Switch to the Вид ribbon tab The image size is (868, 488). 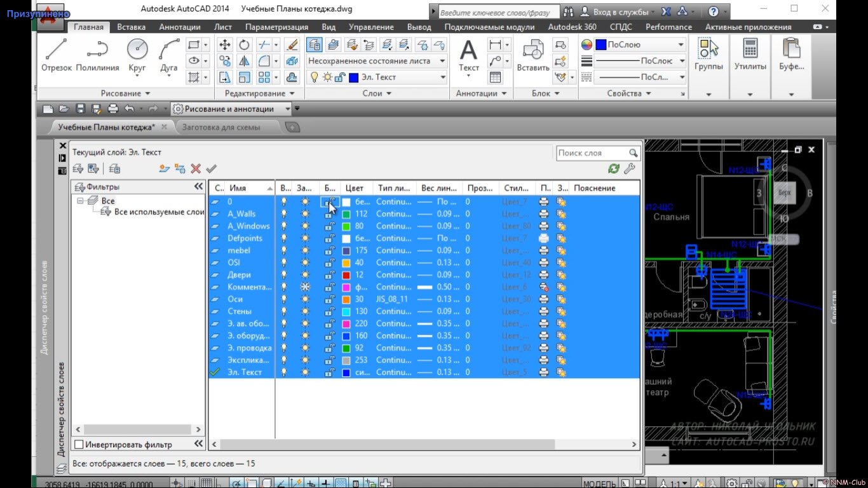329,27
